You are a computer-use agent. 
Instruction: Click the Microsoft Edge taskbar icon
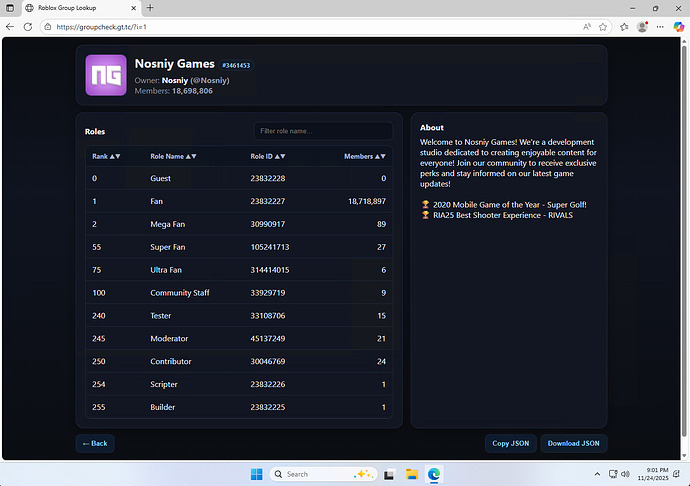click(x=434, y=474)
